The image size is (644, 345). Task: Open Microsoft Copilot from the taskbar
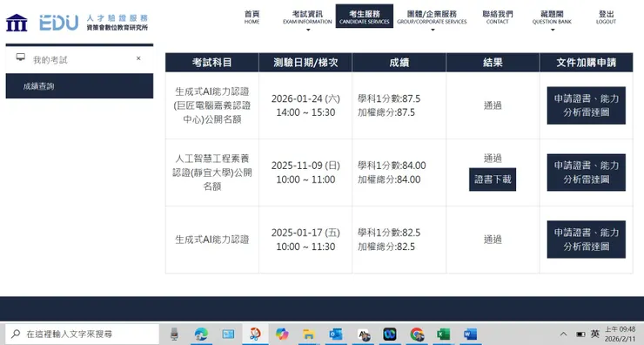(x=282, y=334)
